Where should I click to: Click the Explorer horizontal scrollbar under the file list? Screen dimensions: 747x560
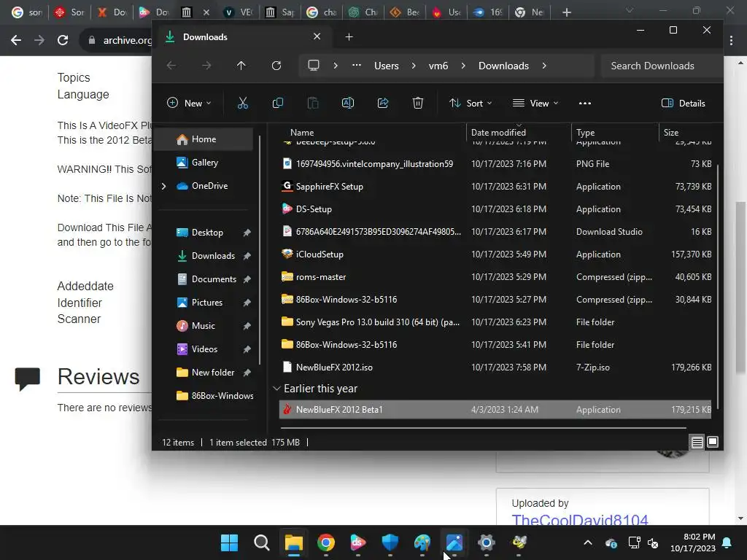click(x=483, y=427)
